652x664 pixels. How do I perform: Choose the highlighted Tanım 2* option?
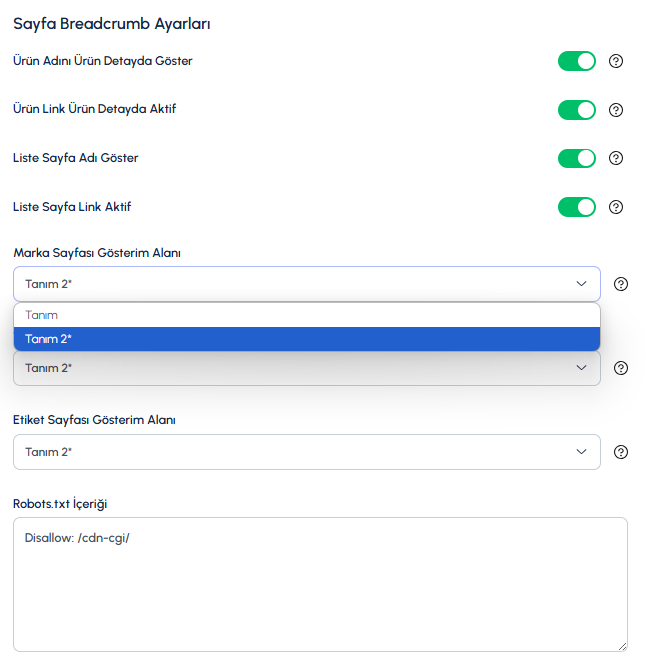(x=307, y=339)
